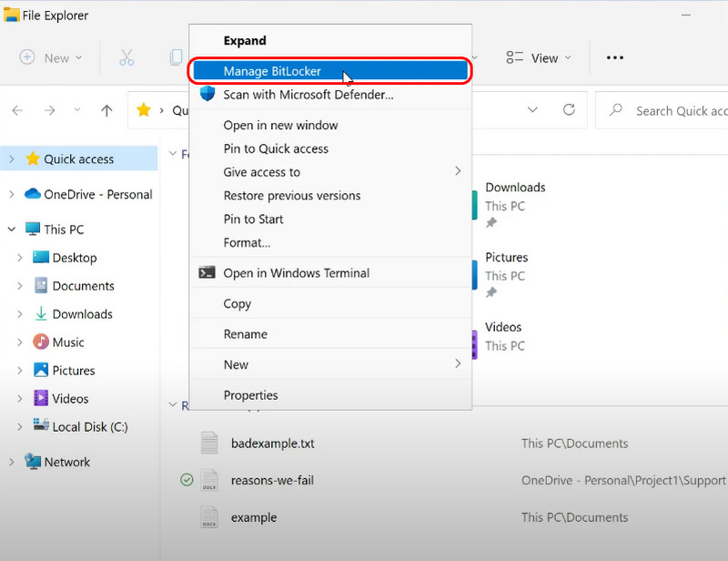Open the See more ellipsis menu

click(x=615, y=57)
